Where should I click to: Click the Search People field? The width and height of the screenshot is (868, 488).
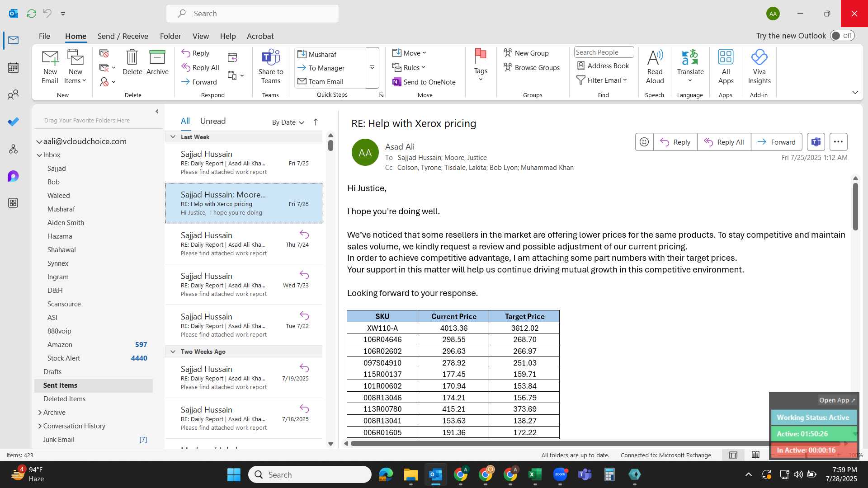604,52
